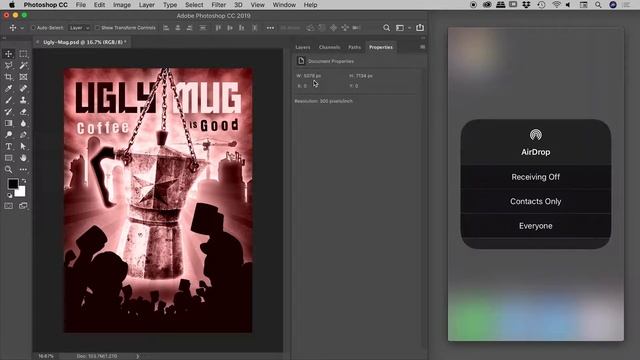Open the Layer menu
The height and width of the screenshot is (360, 640).
click(x=147, y=5)
